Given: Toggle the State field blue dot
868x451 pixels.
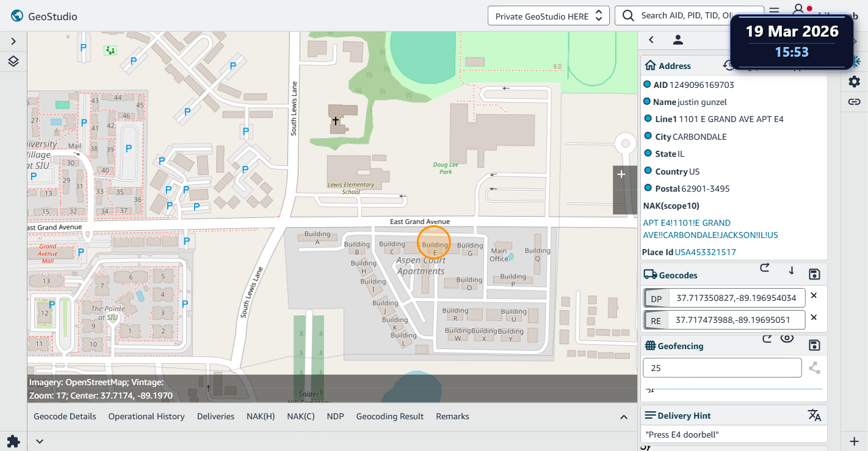Looking at the screenshot, I should click(647, 153).
